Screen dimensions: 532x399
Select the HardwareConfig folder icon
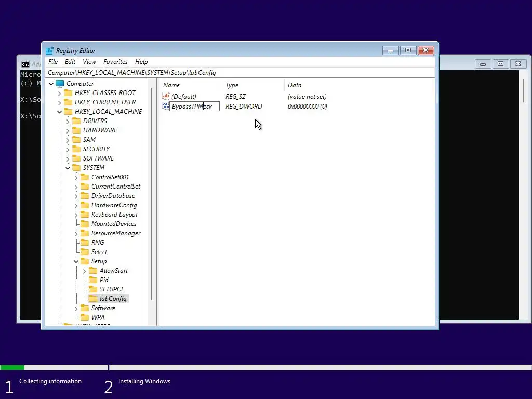[85, 205]
